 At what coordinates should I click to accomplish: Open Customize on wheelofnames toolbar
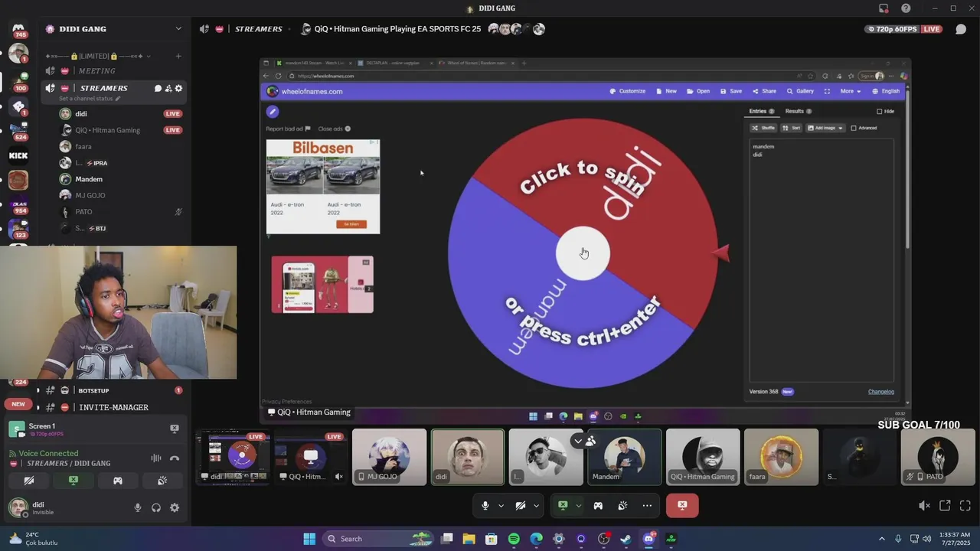coord(628,91)
